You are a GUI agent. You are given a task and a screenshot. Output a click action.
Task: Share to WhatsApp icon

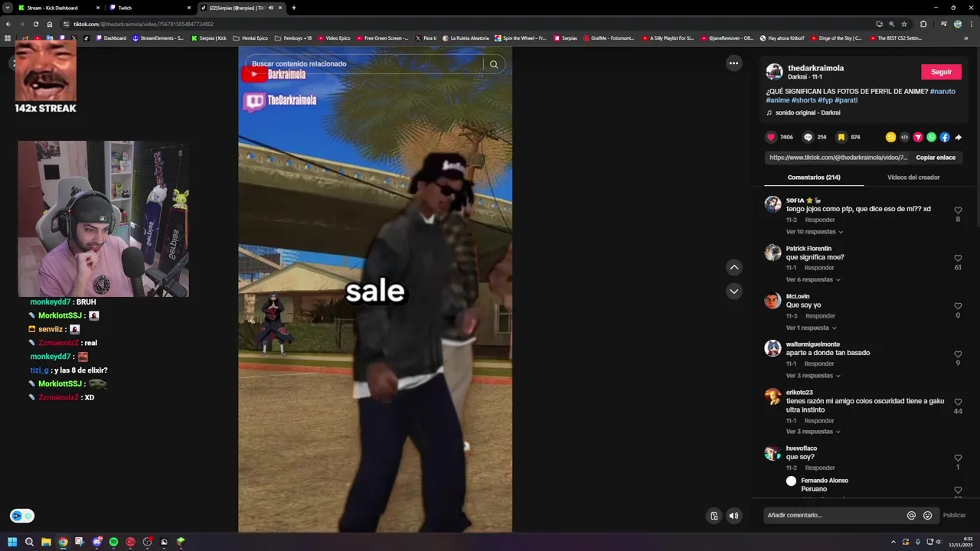point(931,137)
